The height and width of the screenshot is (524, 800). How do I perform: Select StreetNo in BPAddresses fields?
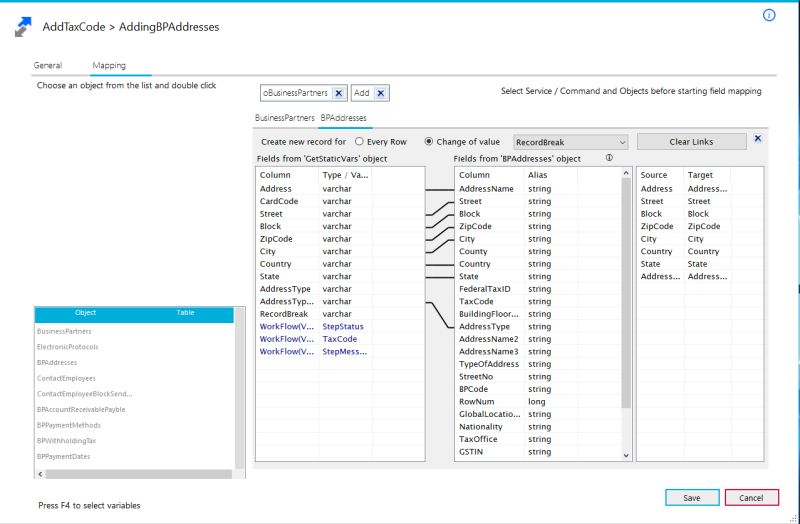[538, 377]
